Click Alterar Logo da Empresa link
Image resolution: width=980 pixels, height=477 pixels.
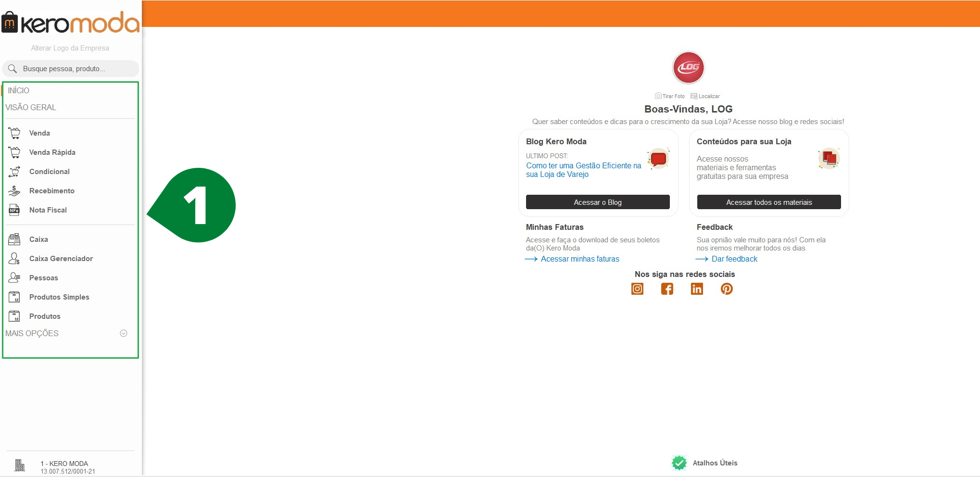70,48
